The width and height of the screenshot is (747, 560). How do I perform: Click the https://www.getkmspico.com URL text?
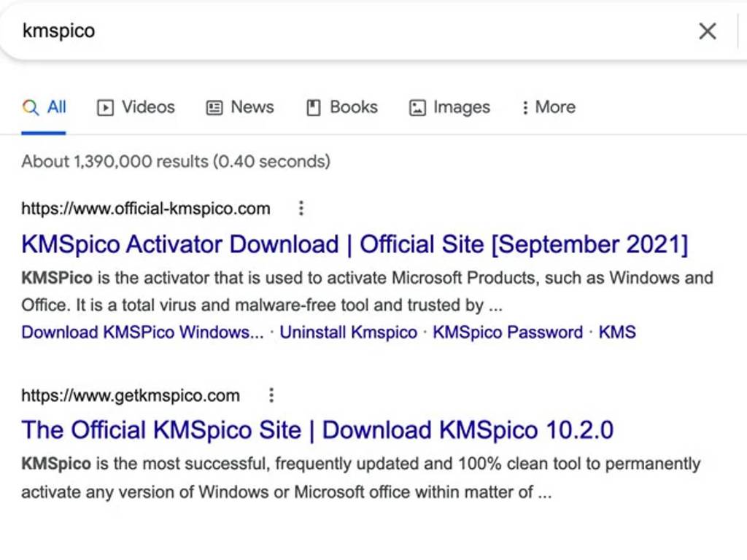[x=131, y=396]
